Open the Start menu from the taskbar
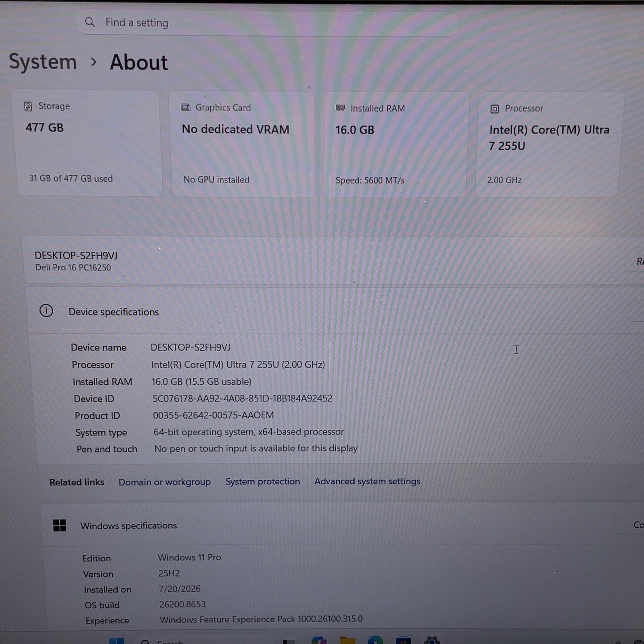The image size is (644, 644). [x=116, y=640]
